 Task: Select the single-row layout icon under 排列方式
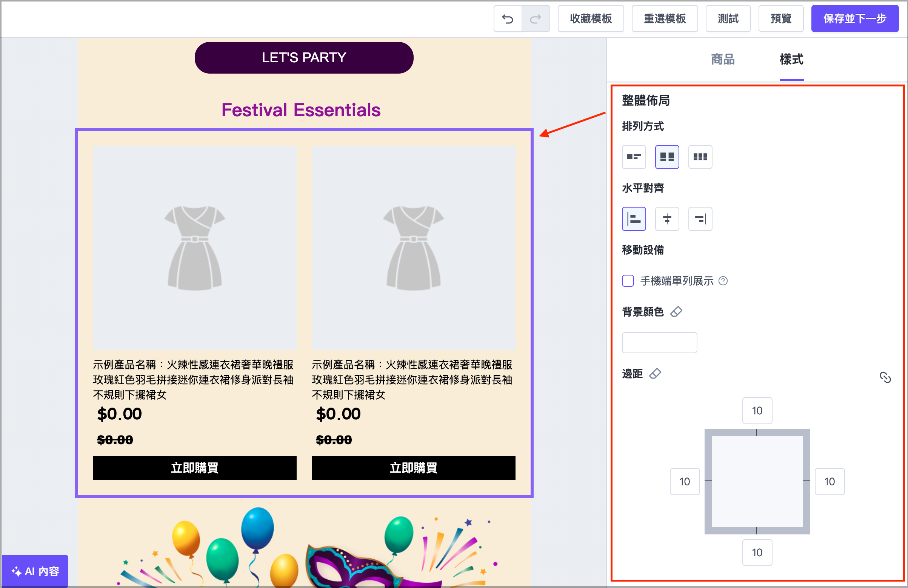click(x=633, y=157)
